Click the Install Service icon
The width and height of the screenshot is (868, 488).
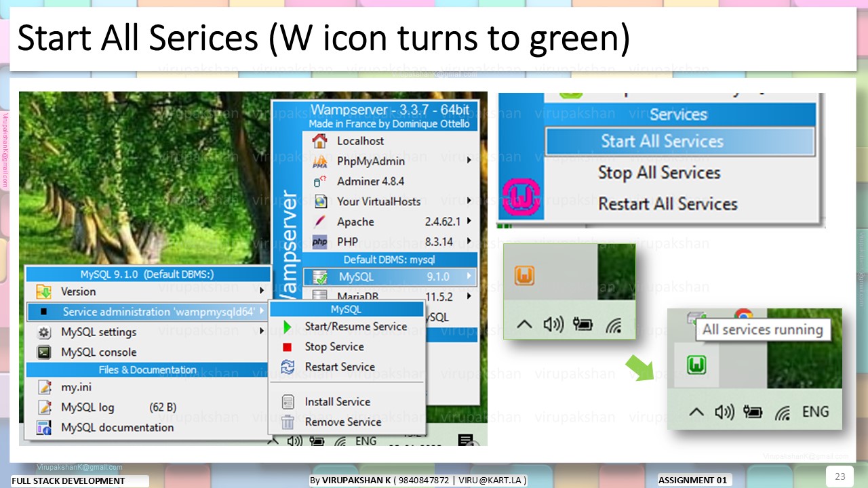(288, 402)
